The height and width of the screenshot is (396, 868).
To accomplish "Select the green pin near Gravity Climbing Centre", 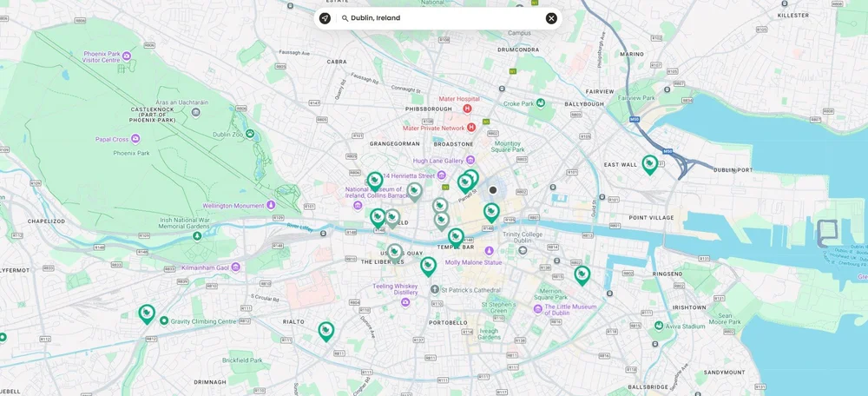I will [146, 313].
